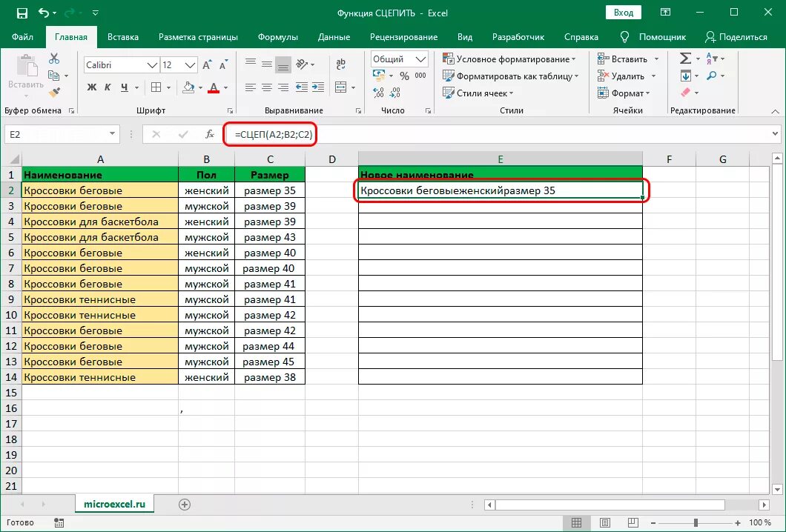The image size is (786, 532).
Task: Toggle center horizontal alignment
Action: point(267,87)
